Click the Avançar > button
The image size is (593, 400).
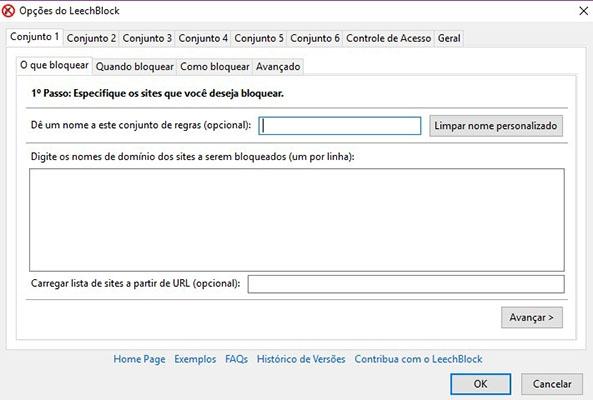(x=532, y=318)
